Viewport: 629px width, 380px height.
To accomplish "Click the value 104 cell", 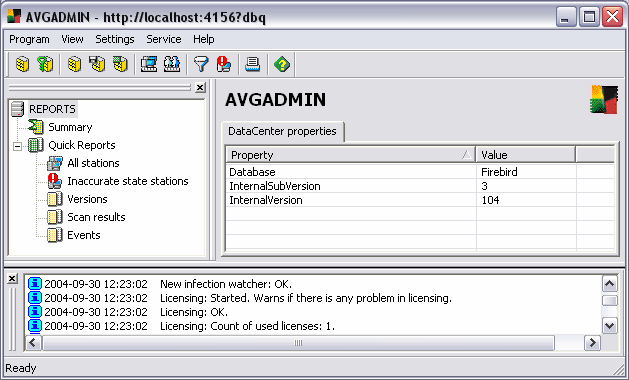I will click(526, 200).
